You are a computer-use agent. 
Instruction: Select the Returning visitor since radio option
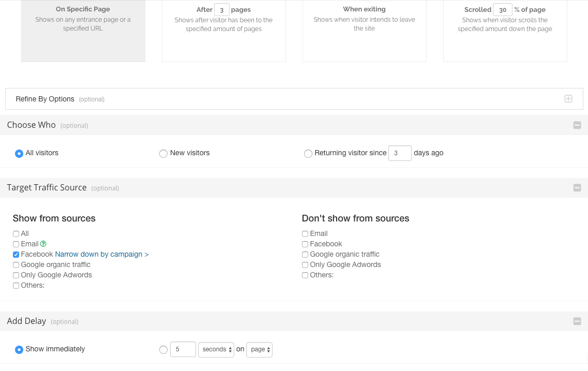coord(308,153)
